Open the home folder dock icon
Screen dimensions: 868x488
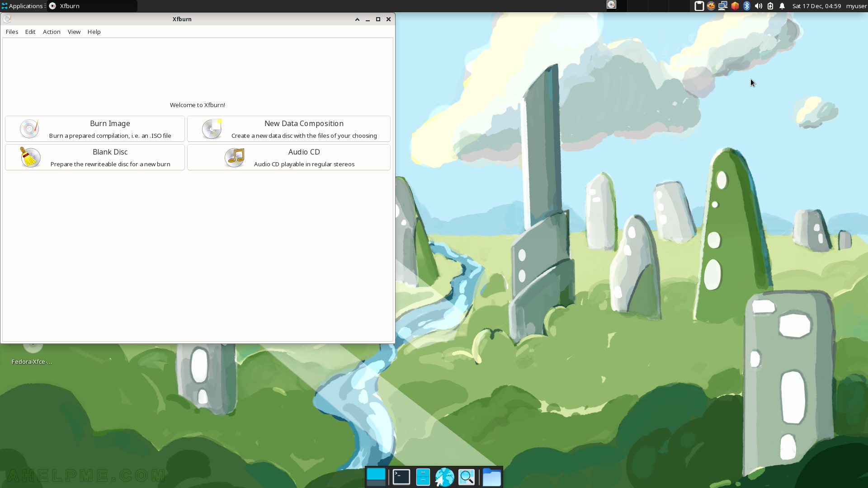pos(492,477)
